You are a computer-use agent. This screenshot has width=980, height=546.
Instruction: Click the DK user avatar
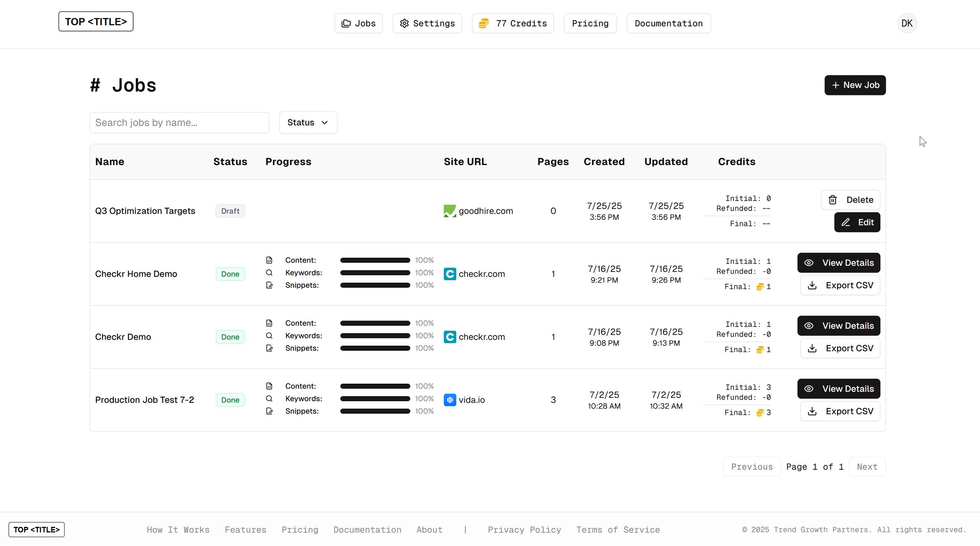point(907,23)
